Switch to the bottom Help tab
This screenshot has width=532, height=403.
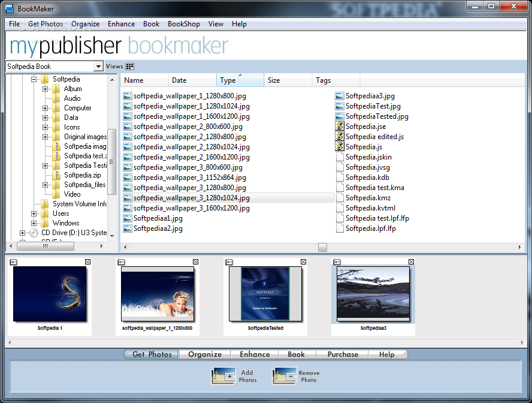[387, 354]
